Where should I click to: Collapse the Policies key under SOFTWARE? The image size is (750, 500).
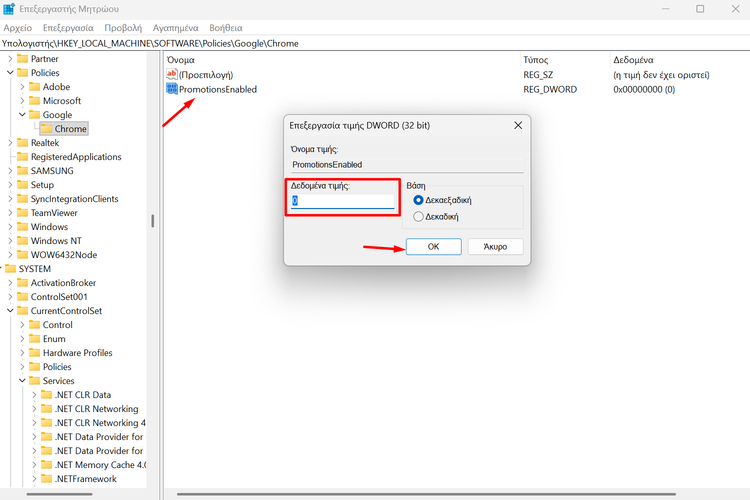click(x=10, y=73)
